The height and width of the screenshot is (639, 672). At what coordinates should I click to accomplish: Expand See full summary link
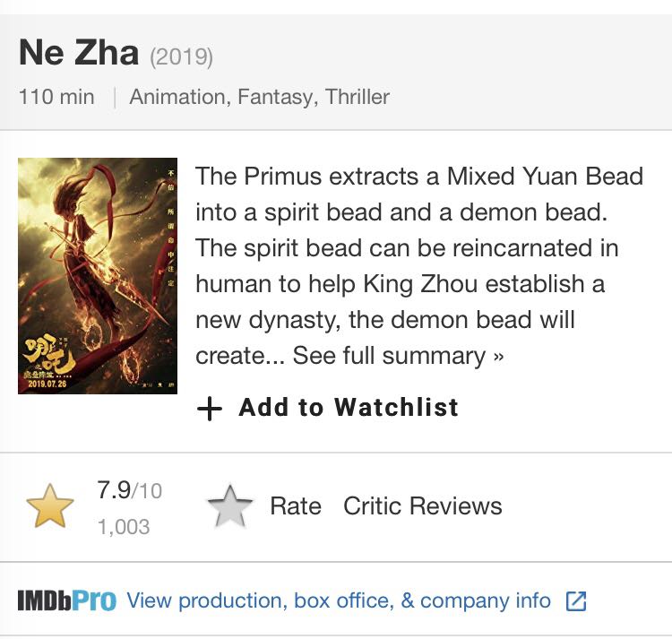pos(398,356)
